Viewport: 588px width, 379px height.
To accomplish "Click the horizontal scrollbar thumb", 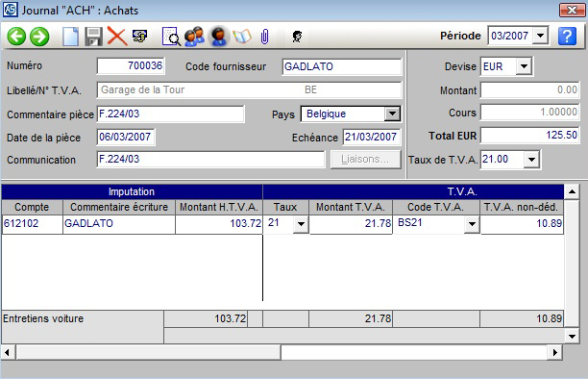I will [149, 352].
